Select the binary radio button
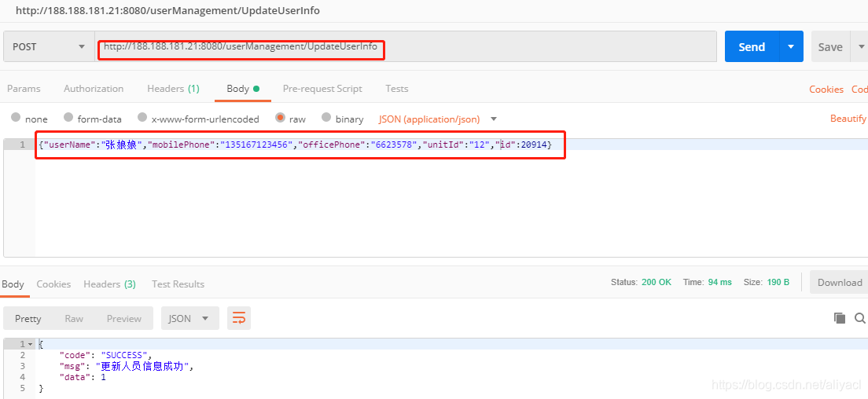Viewport: 868px width, 399px height. [326, 117]
